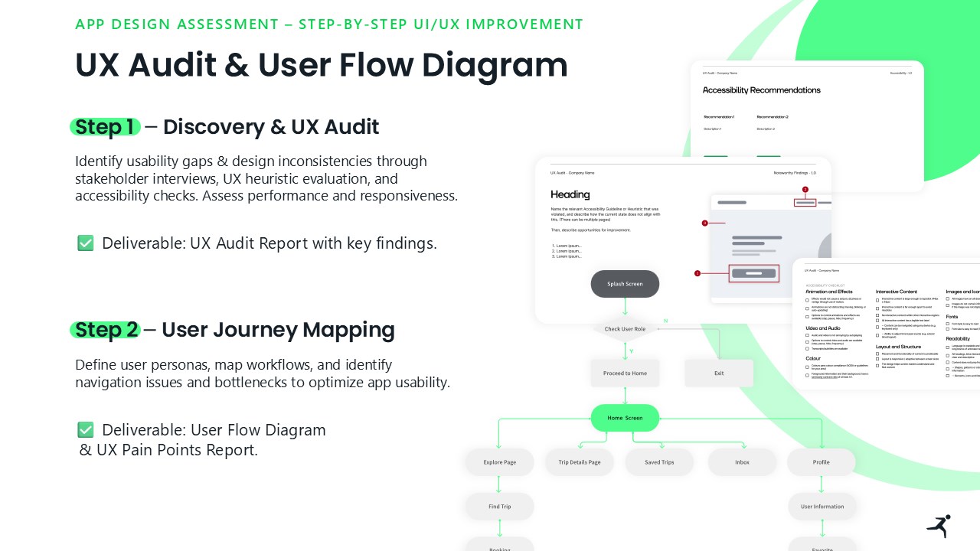The image size is (980, 551).
Task: Tick the first checkbox under Interactive Content
Action: (877, 299)
